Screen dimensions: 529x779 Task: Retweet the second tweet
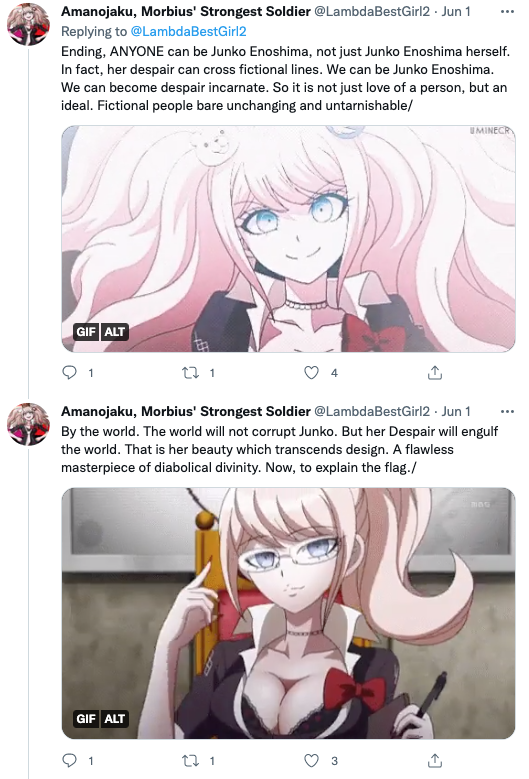pos(190,760)
